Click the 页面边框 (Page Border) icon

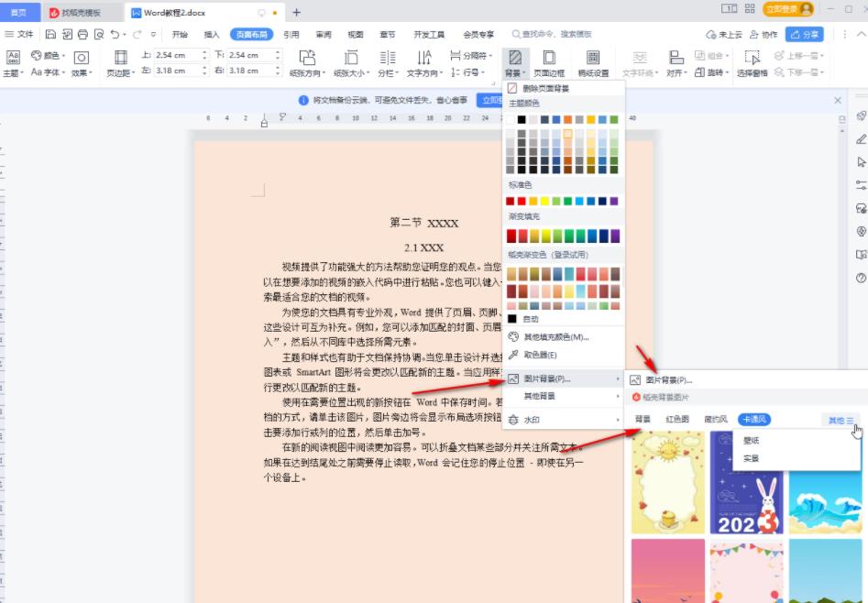point(549,60)
